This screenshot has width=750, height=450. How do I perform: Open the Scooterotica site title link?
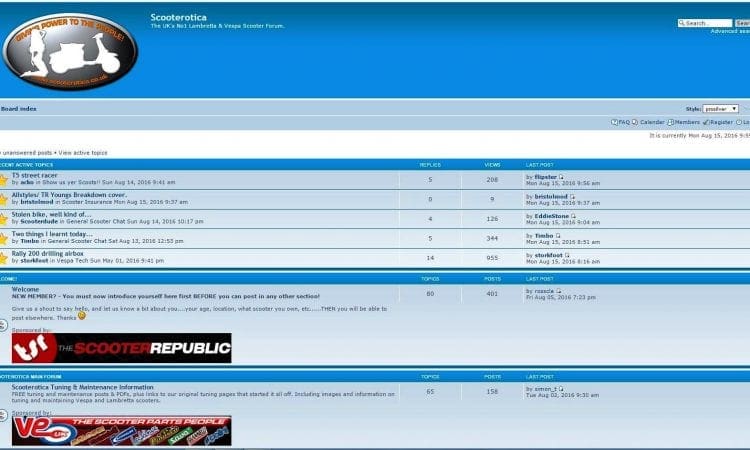click(178, 17)
